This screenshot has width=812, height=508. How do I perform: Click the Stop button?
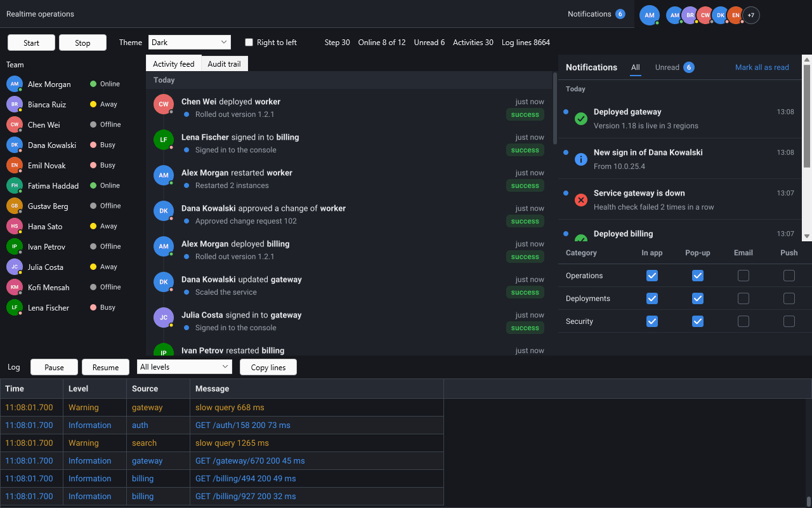pos(82,43)
